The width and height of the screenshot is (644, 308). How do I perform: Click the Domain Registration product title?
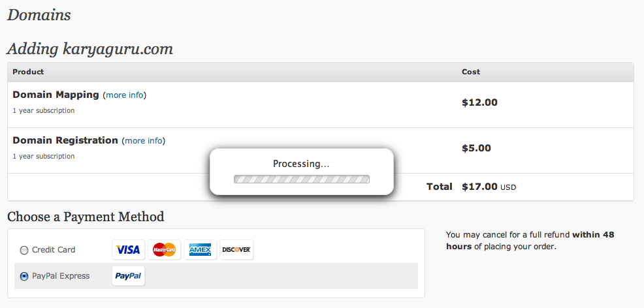click(x=65, y=140)
